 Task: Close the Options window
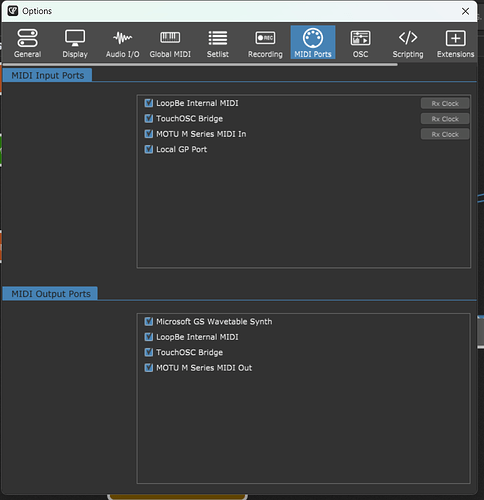tap(465, 11)
